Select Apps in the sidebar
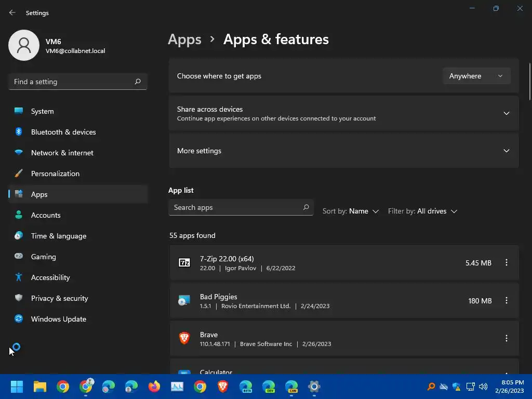The width and height of the screenshot is (532, 399). [78, 194]
